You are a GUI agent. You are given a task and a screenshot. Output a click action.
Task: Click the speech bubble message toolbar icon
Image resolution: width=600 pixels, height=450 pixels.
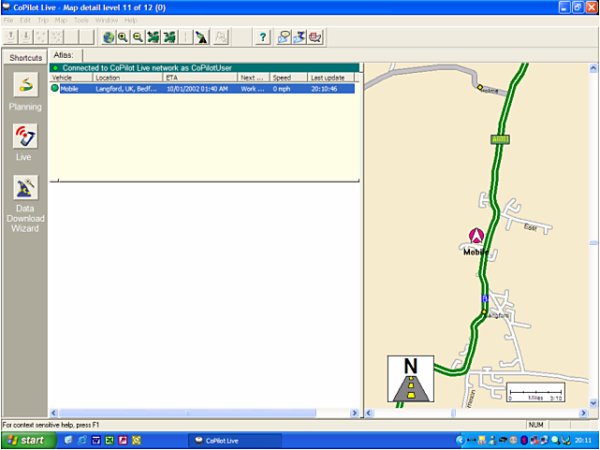[284, 37]
